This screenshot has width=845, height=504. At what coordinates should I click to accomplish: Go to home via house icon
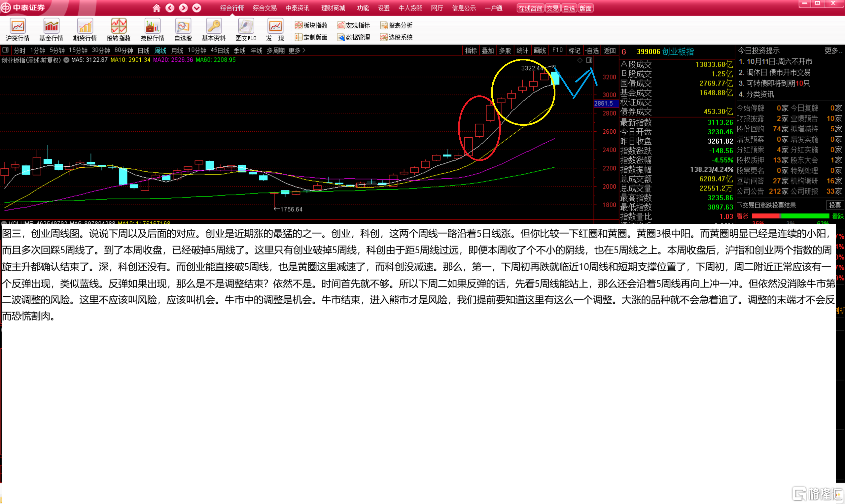tap(156, 8)
